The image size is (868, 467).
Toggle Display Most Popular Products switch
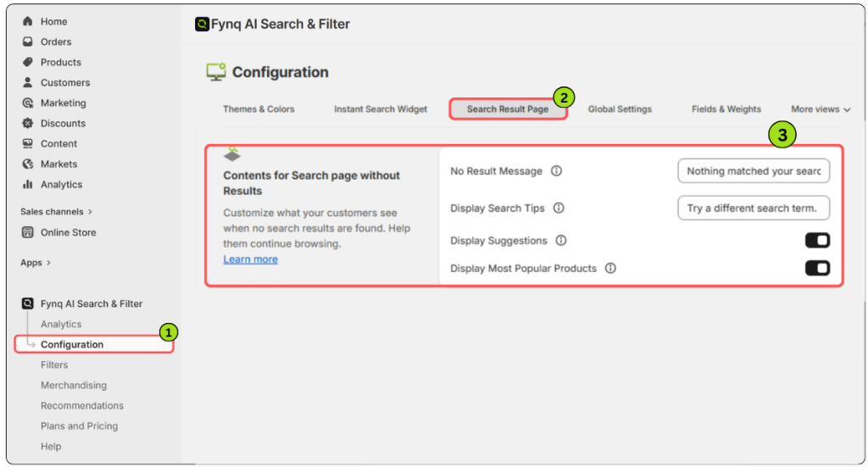click(x=817, y=269)
